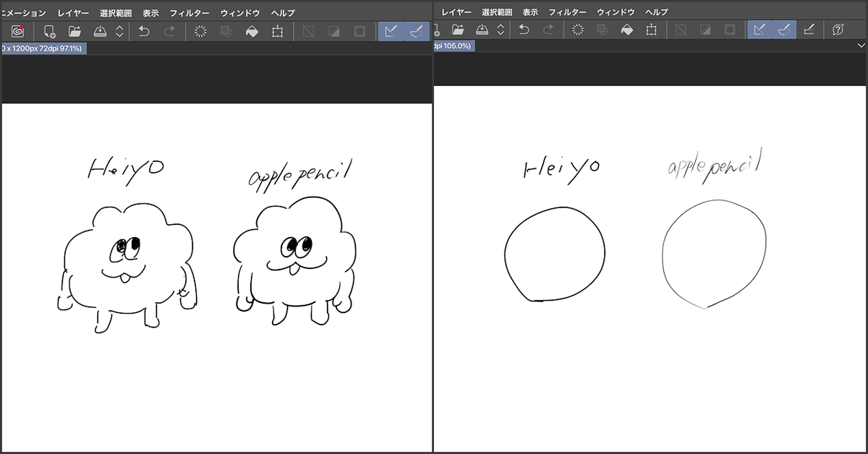
Task: Enable Snap to Grid toggle
Action: click(809, 30)
